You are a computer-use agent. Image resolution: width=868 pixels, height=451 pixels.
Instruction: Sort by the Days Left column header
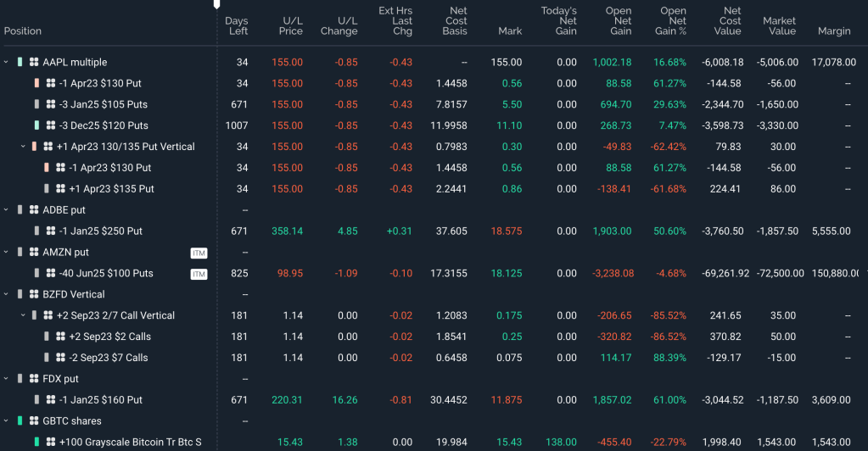click(237, 25)
